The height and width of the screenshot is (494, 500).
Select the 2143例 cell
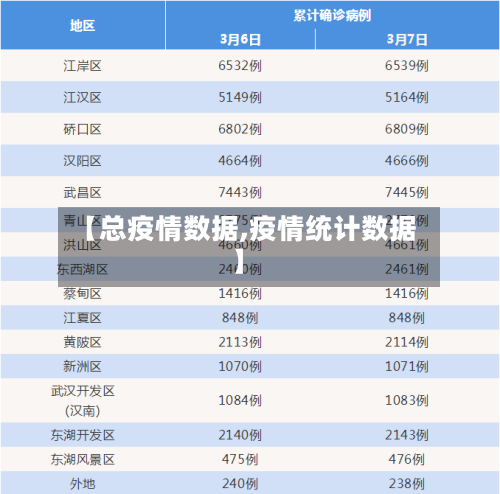(407, 435)
